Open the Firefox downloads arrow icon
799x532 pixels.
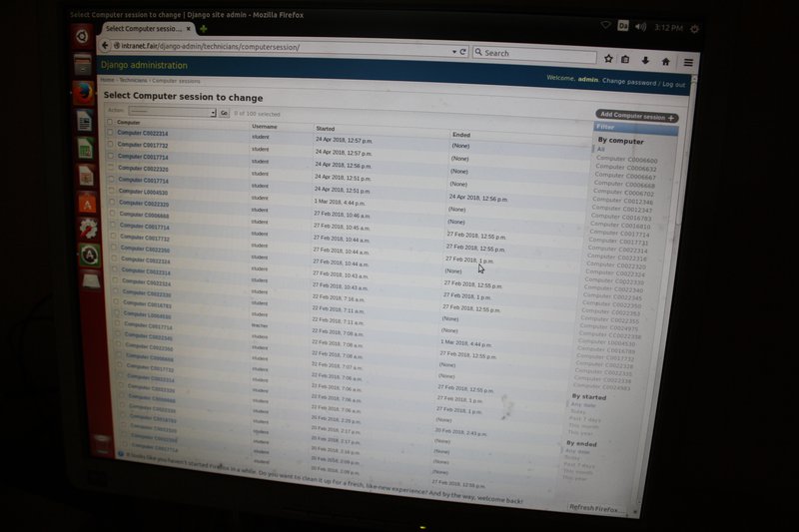pos(645,60)
